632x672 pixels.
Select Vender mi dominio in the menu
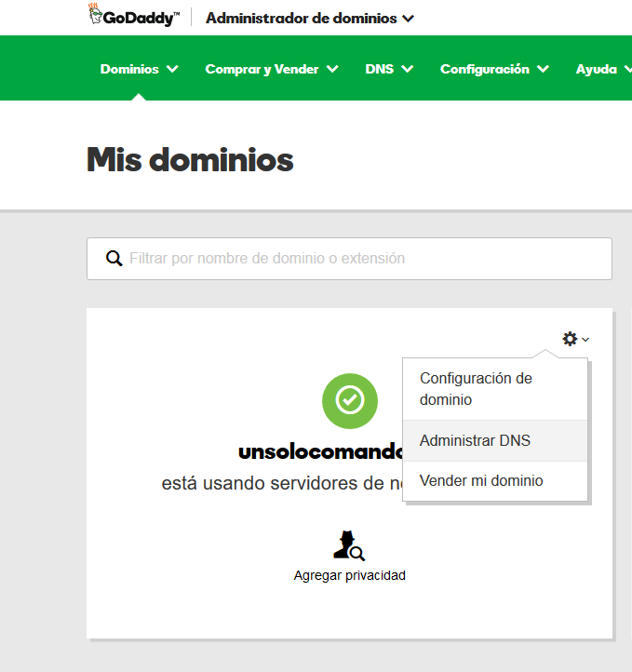click(495, 481)
